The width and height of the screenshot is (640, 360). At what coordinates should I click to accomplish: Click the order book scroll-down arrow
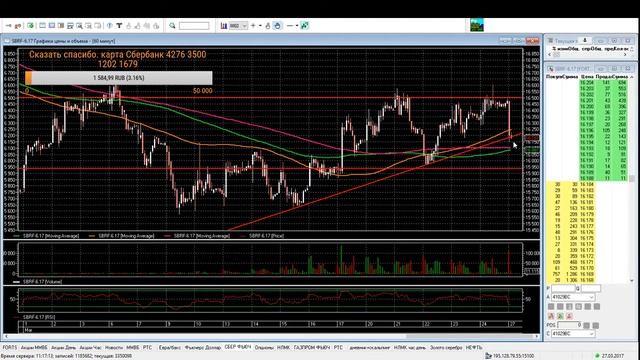coord(632,280)
